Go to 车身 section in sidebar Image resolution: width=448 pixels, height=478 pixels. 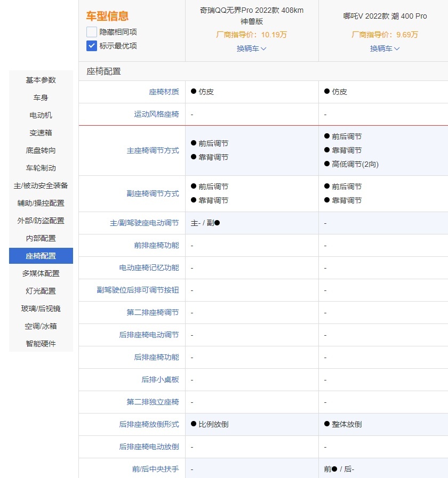coord(41,98)
